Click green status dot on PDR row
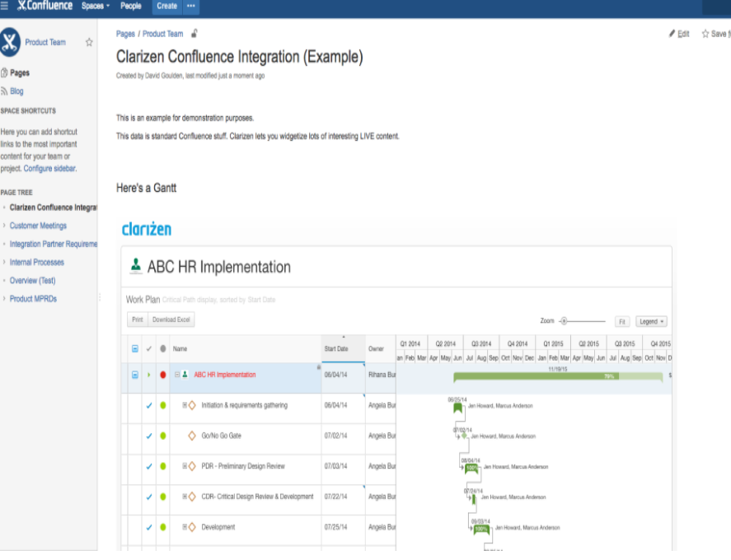This screenshot has height=560, width=731. [x=162, y=466]
